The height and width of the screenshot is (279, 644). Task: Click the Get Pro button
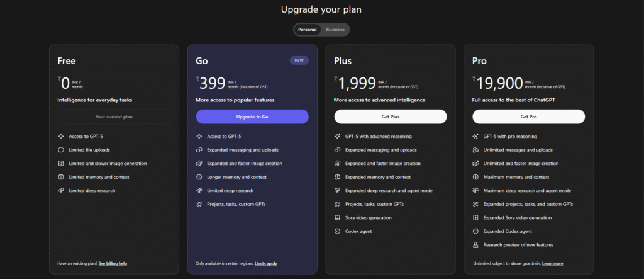point(528,117)
